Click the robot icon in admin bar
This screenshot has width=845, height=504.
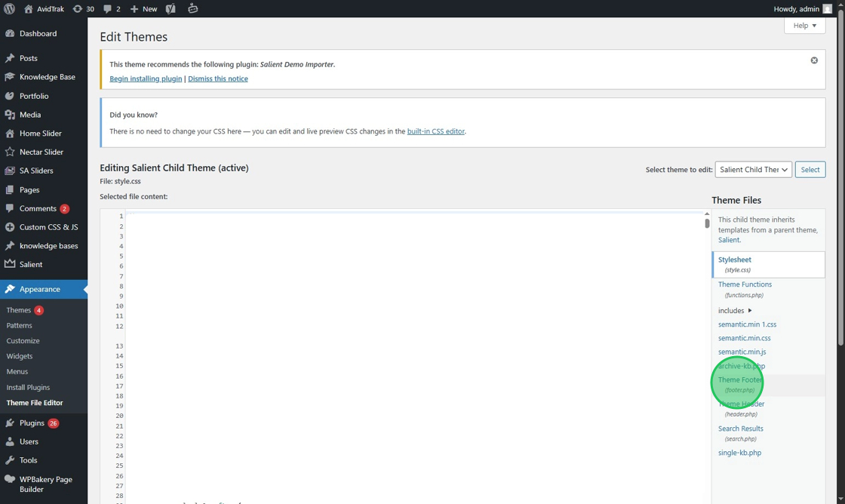(x=192, y=8)
